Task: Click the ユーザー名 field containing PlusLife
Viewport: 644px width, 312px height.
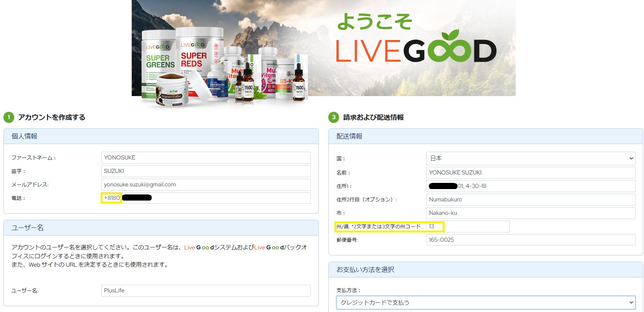Action: coord(206,290)
